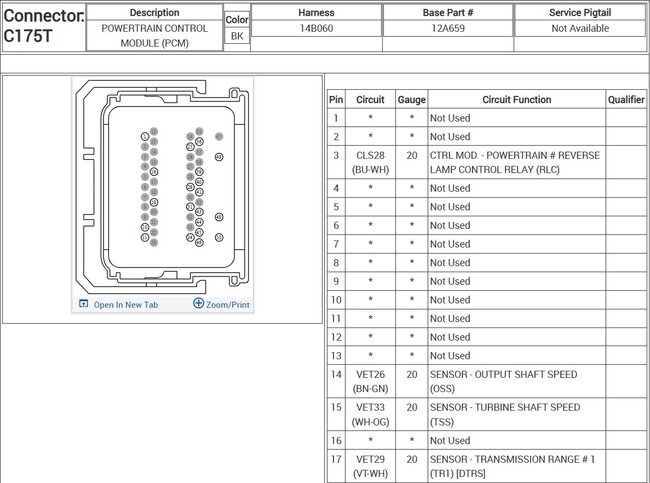Select circuit CLS28 (BU-WH) cell
The image size is (650, 483).
pyautogui.click(x=370, y=162)
